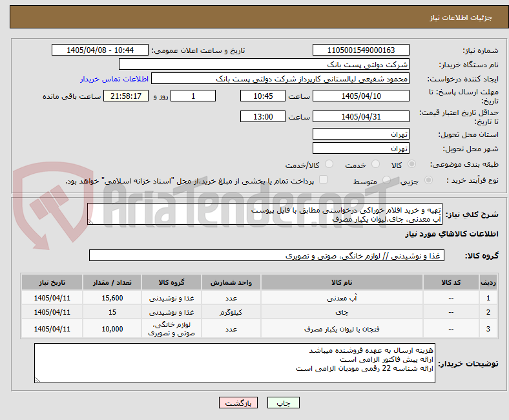This screenshot has height=420, width=509.
Task: Click price validity time 13:00 field
Action: tap(263, 116)
